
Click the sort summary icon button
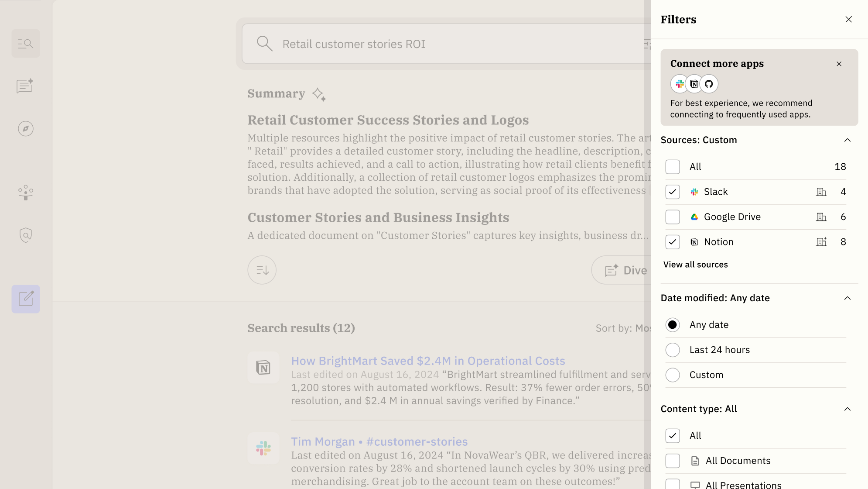pos(262,270)
